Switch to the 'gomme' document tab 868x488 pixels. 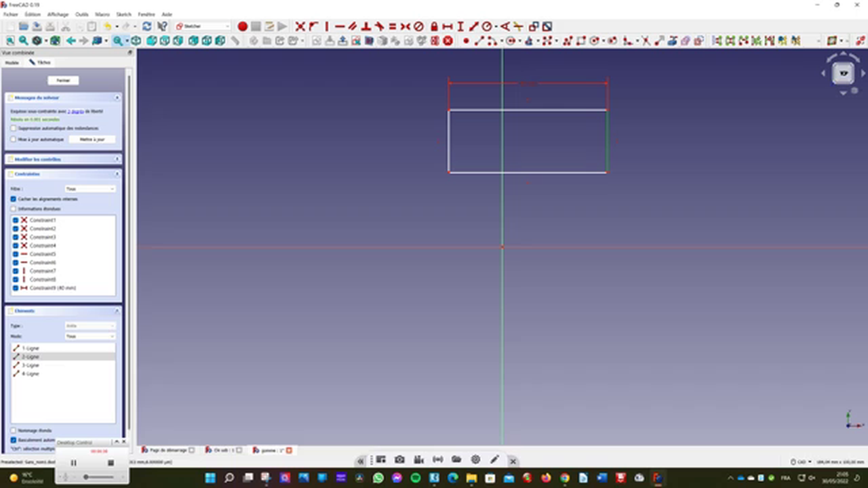tap(269, 450)
